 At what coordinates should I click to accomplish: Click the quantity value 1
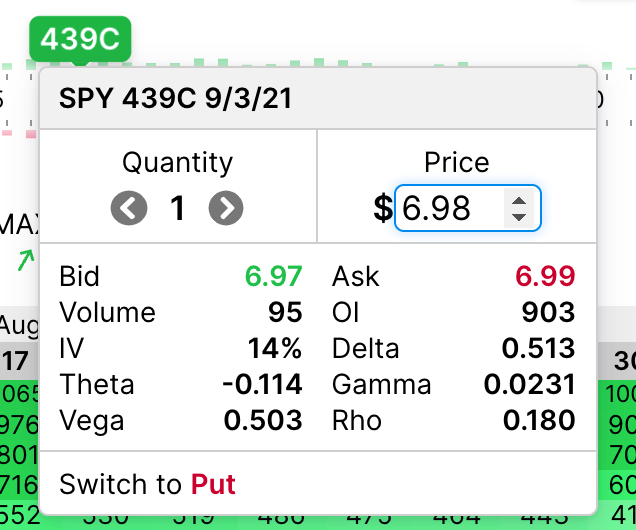[178, 208]
